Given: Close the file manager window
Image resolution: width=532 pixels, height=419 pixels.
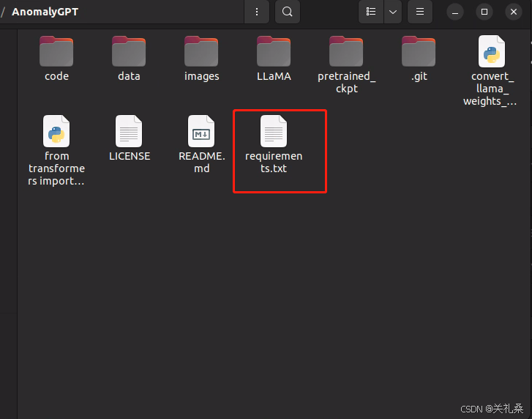Looking at the screenshot, I should click(x=513, y=12).
